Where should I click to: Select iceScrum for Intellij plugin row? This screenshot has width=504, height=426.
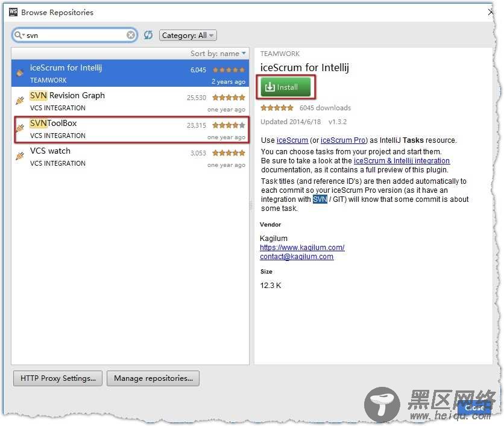(x=130, y=74)
